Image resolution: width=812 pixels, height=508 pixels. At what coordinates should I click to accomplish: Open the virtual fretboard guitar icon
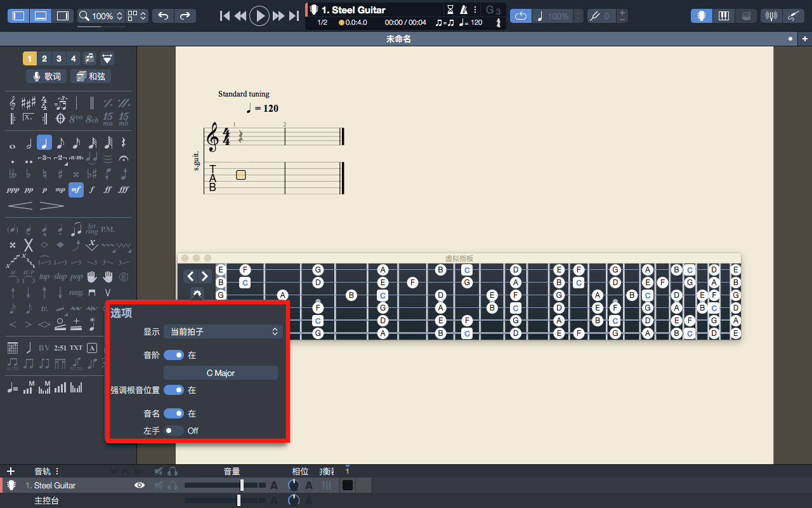[701, 16]
